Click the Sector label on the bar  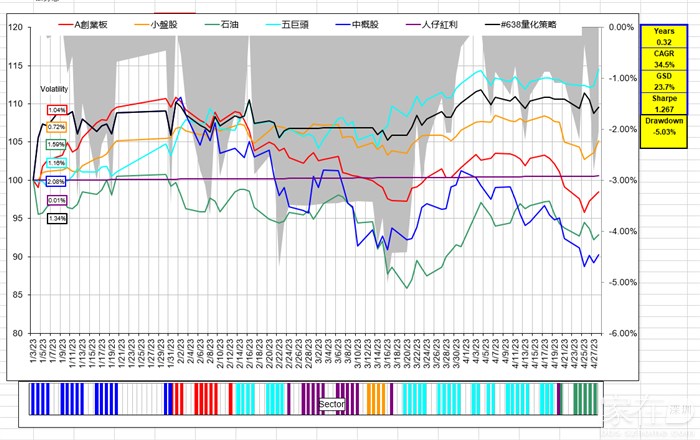(x=332, y=404)
